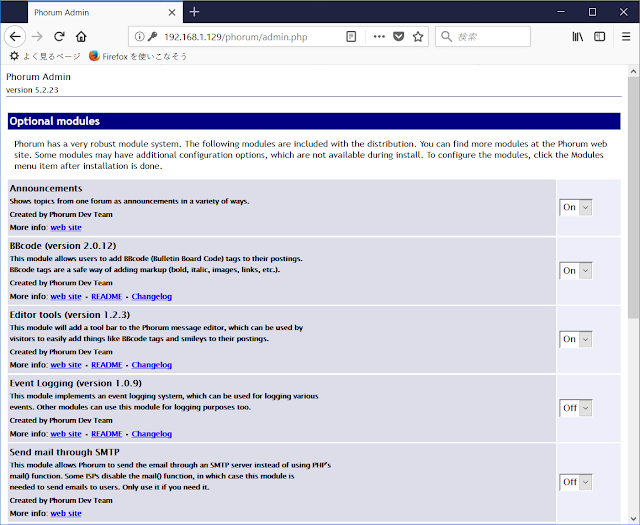Image resolution: width=640 pixels, height=525 pixels.
Task: Open Editor tools web site link
Action: 66,365
